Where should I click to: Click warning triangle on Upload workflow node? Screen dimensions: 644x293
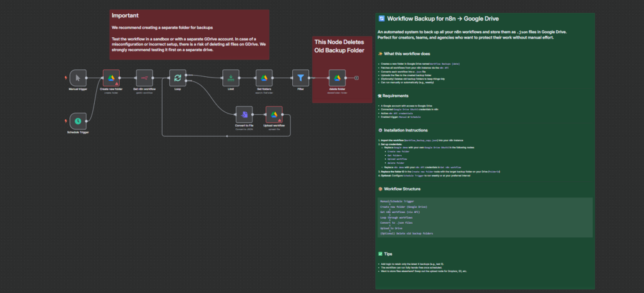click(279, 121)
